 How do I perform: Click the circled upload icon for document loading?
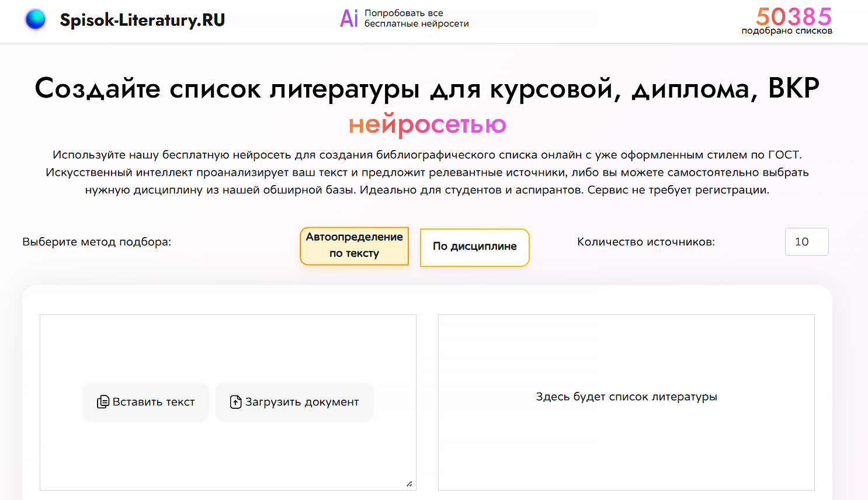[x=235, y=401]
